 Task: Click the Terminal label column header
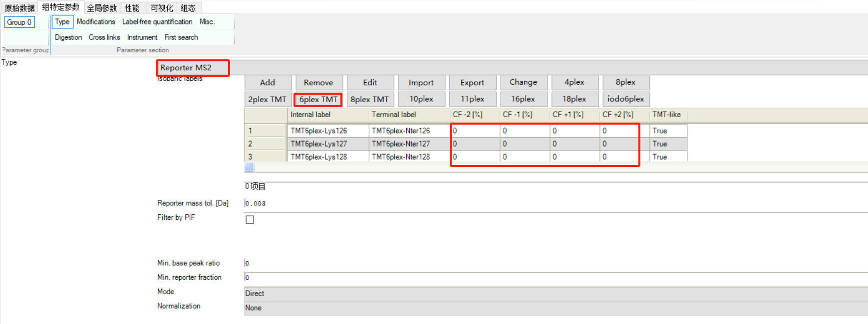coord(409,115)
